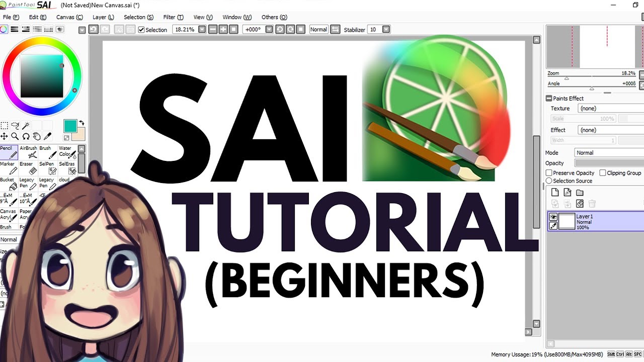Select the Water Color tool

tap(67, 152)
